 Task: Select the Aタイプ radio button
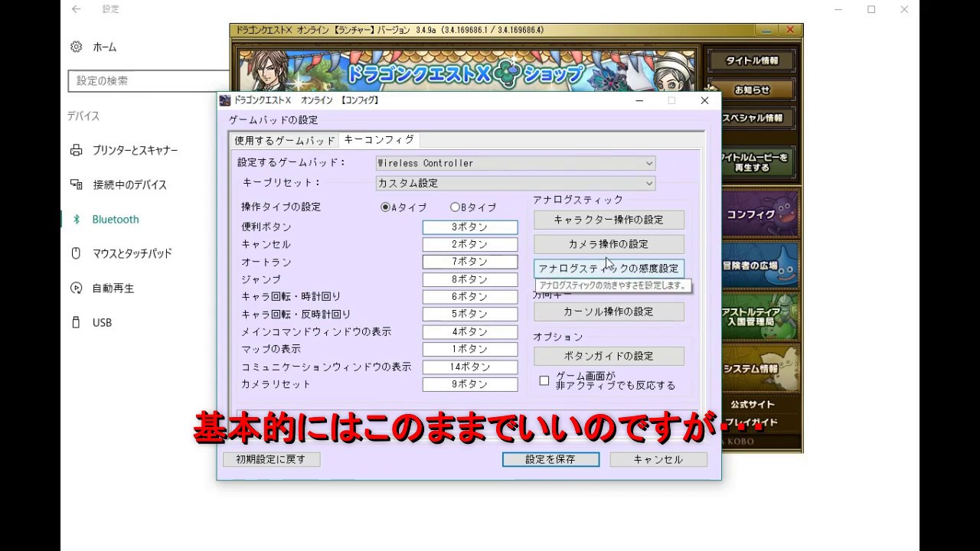coord(385,207)
